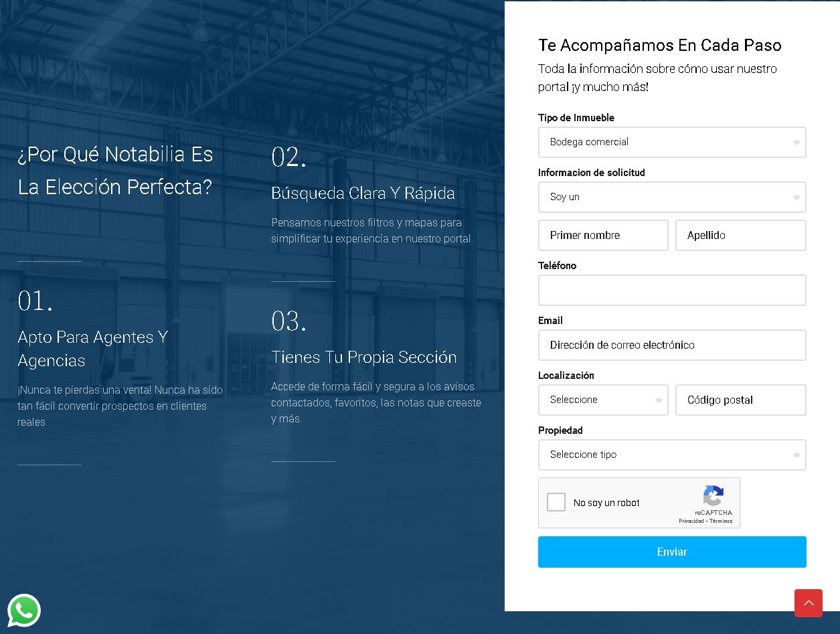Open the 'Seleccione' location dropdown
The height and width of the screenshot is (634, 840).
point(603,400)
